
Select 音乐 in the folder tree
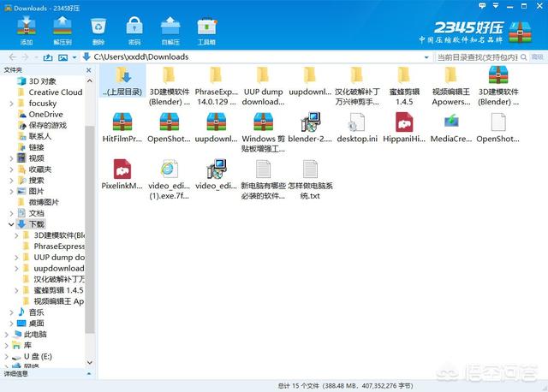[36, 312]
